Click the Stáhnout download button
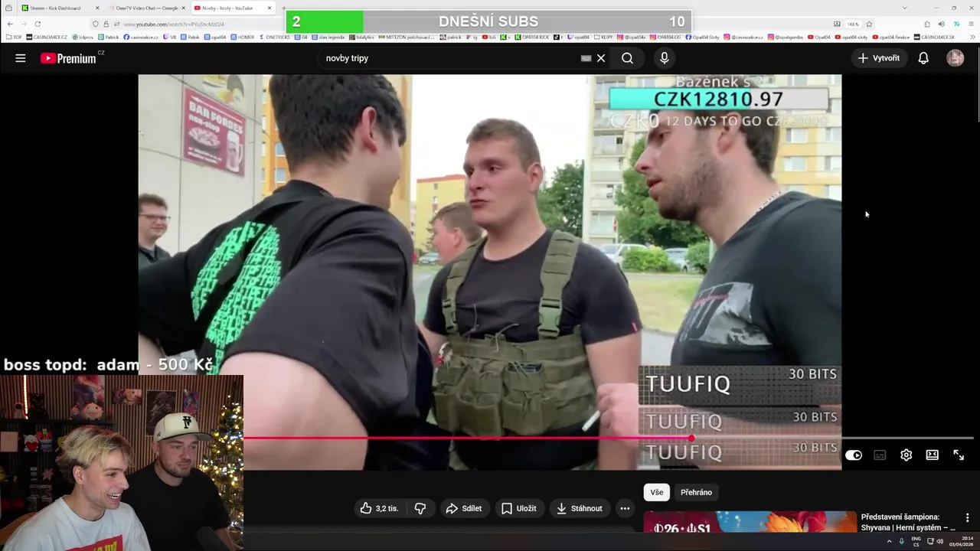980x551 pixels. pyautogui.click(x=580, y=508)
